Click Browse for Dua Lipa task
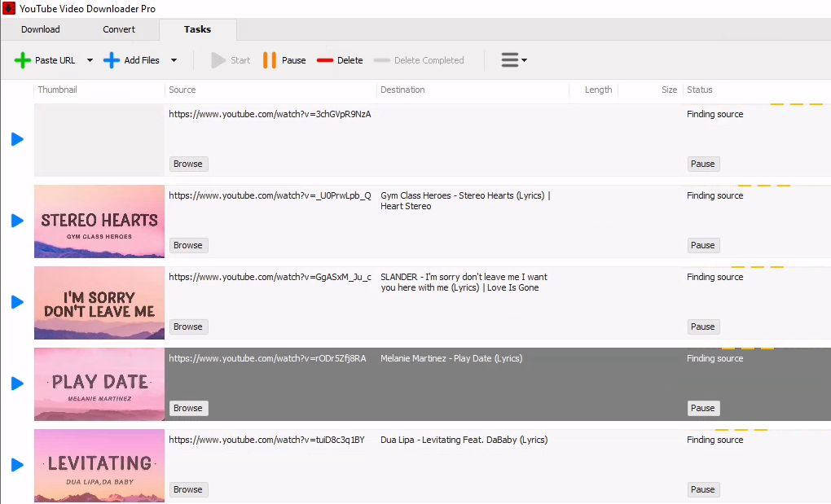The width and height of the screenshot is (831, 504). click(x=188, y=490)
